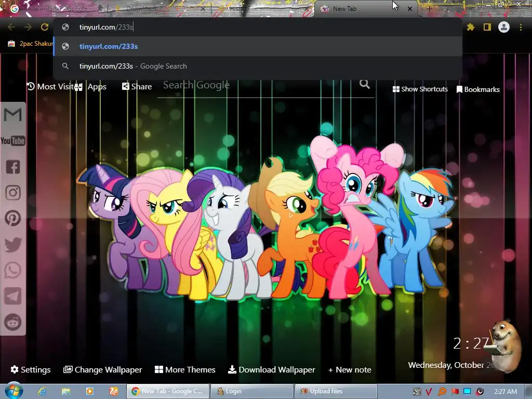Open the Twitter sidebar shortcut
This screenshot has height=399, width=532.
pyautogui.click(x=13, y=245)
